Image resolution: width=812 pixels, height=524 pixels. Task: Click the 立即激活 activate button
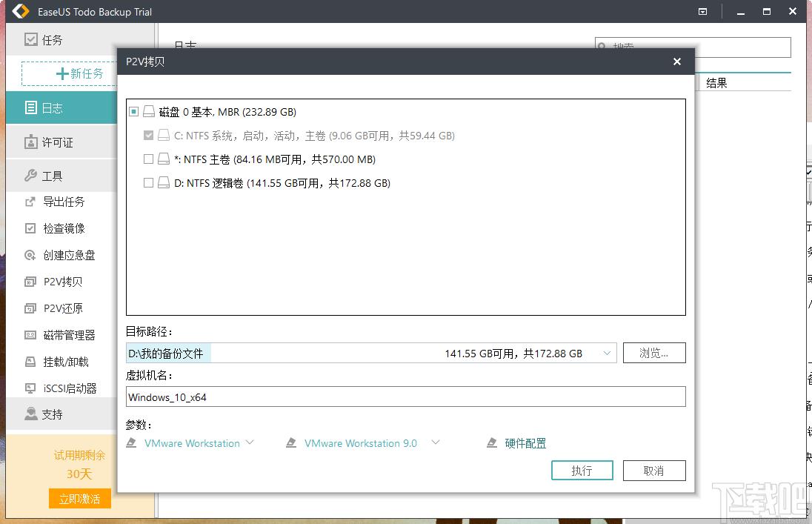(x=80, y=499)
